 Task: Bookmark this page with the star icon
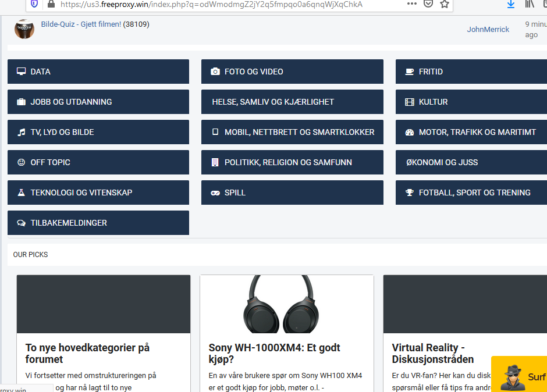445,4
